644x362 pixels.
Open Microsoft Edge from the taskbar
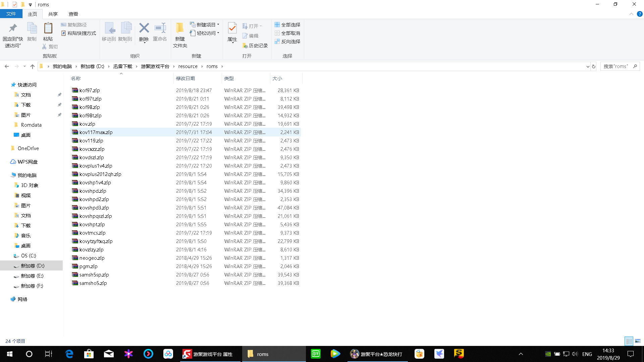click(69, 354)
